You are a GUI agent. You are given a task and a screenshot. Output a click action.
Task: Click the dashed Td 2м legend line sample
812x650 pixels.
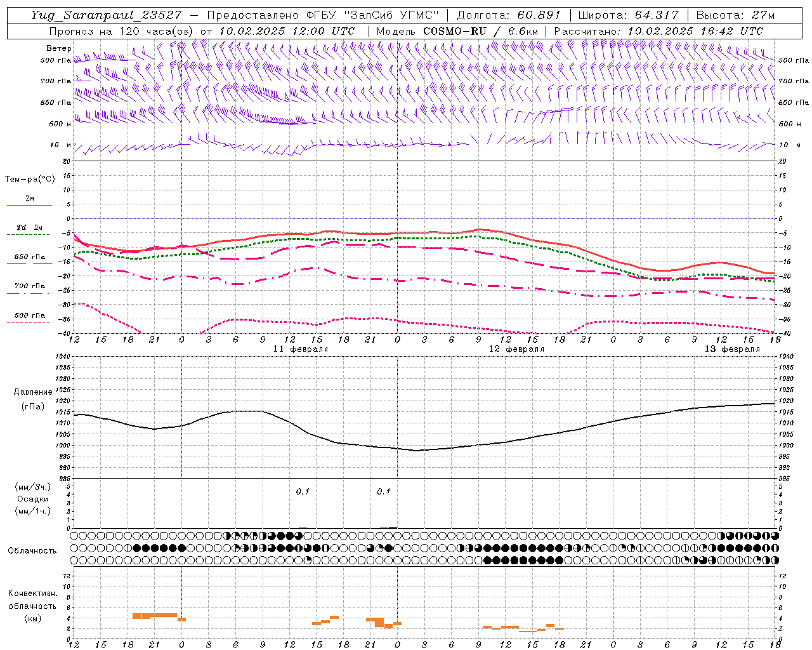(x=29, y=234)
